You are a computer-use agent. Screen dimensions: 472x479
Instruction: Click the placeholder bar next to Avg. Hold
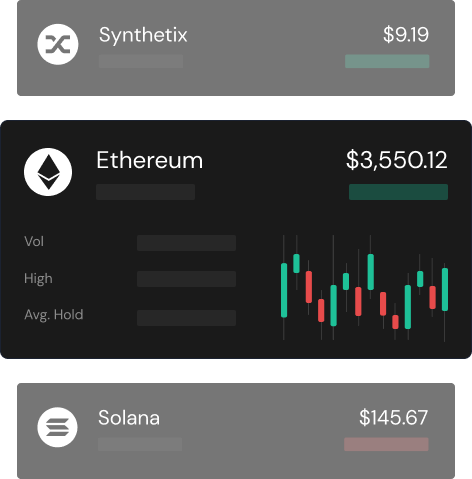tap(186, 318)
